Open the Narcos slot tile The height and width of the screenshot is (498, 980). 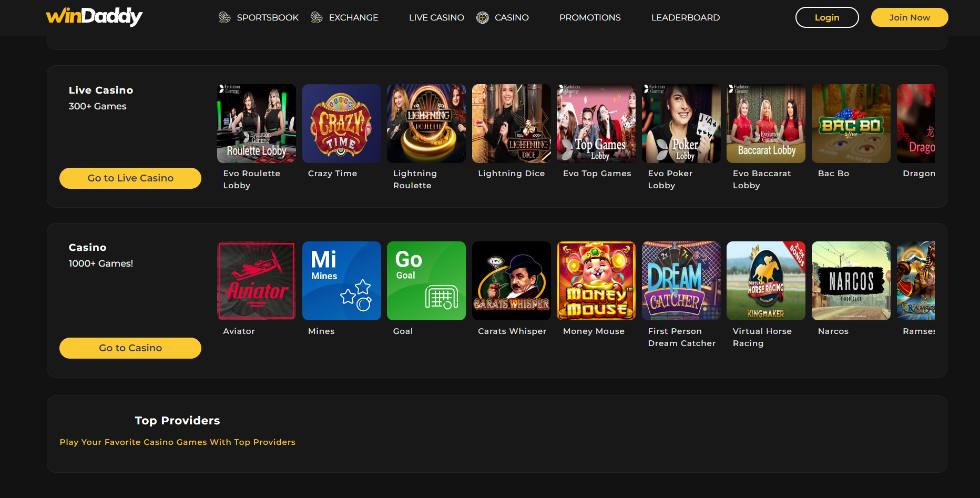click(x=851, y=281)
